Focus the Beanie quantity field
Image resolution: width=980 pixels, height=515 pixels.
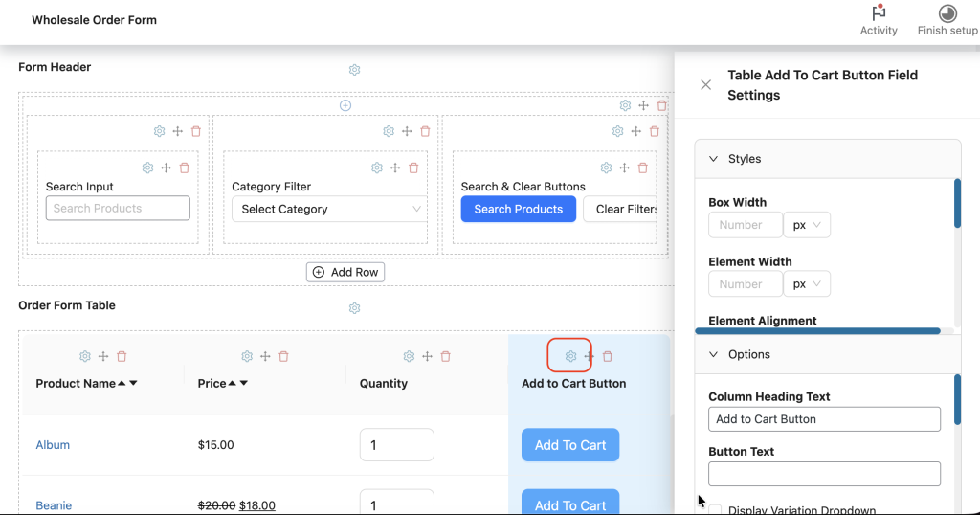pos(397,502)
